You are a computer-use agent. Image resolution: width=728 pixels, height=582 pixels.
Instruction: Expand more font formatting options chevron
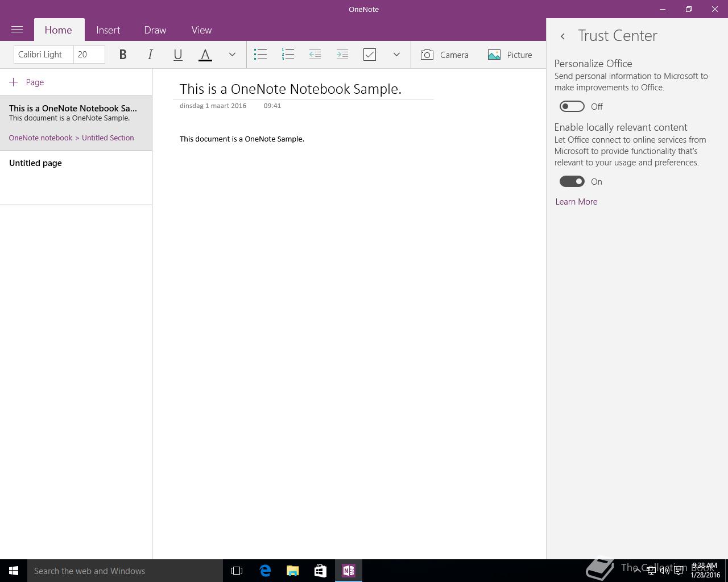click(x=232, y=55)
